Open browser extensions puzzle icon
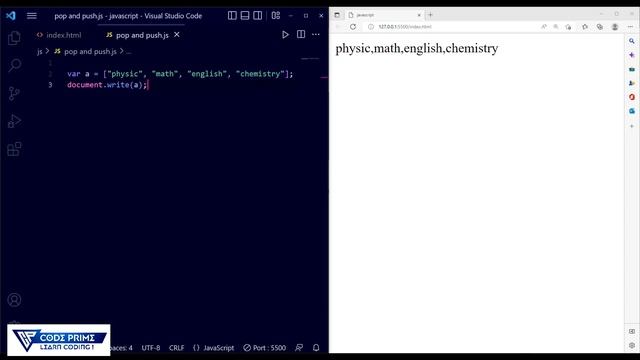 pyautogui.click(x=585, y=27)
